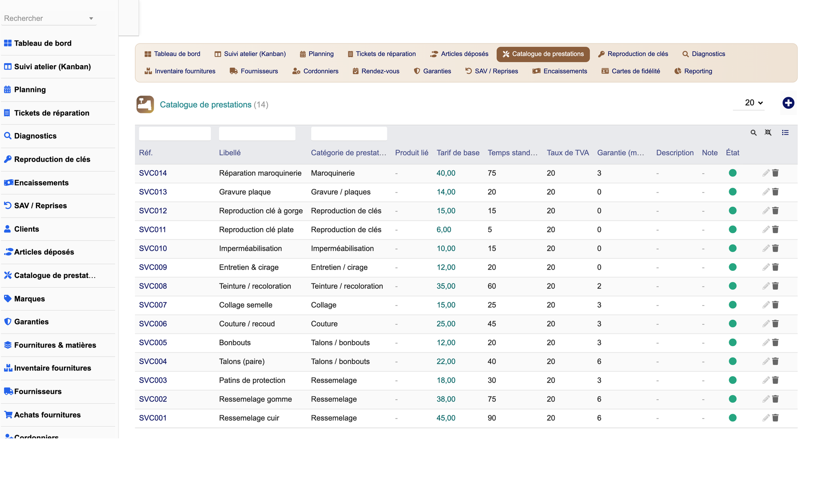
Task: Click the Ressemelage gomme label cell
Action: click(x=255, y=399)
